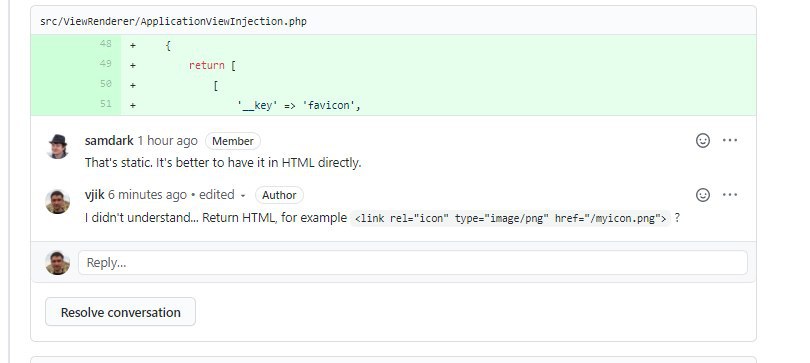810x363 pixels.
Task: Click the Author badge on vjik's comment
Action: click(x=279, y=195)
